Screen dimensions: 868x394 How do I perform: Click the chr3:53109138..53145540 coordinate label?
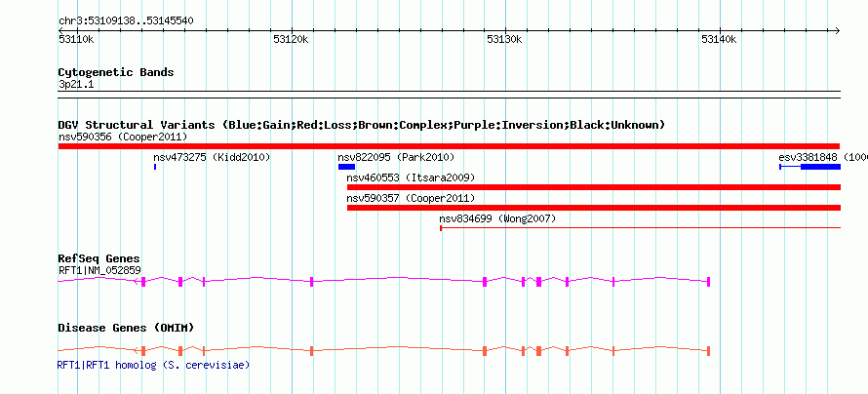(126, 21)
